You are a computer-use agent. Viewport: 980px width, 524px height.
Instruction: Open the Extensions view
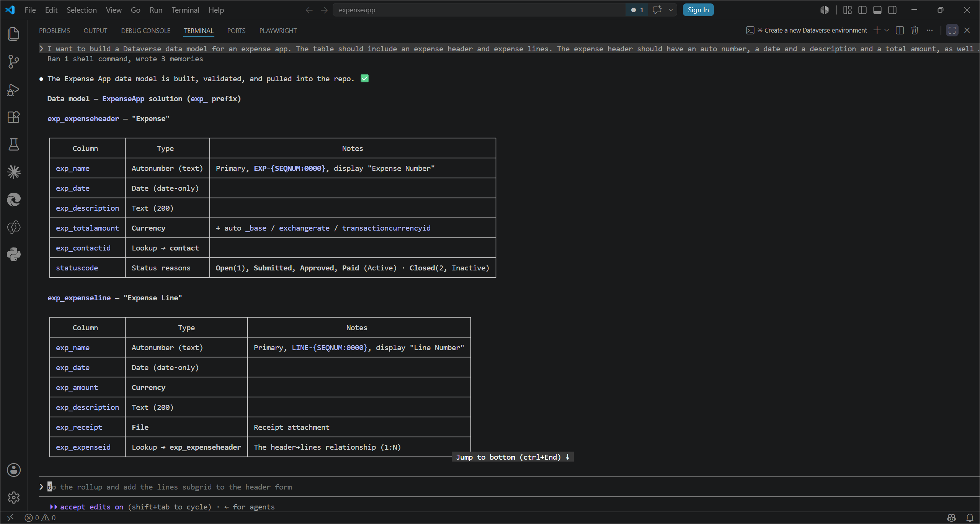(14, 117)
